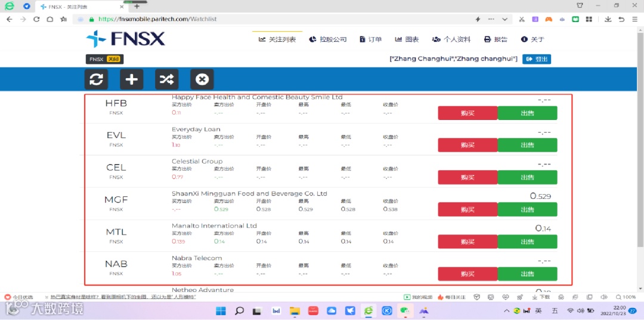Open Windows Start menu on taskbar

221,311
